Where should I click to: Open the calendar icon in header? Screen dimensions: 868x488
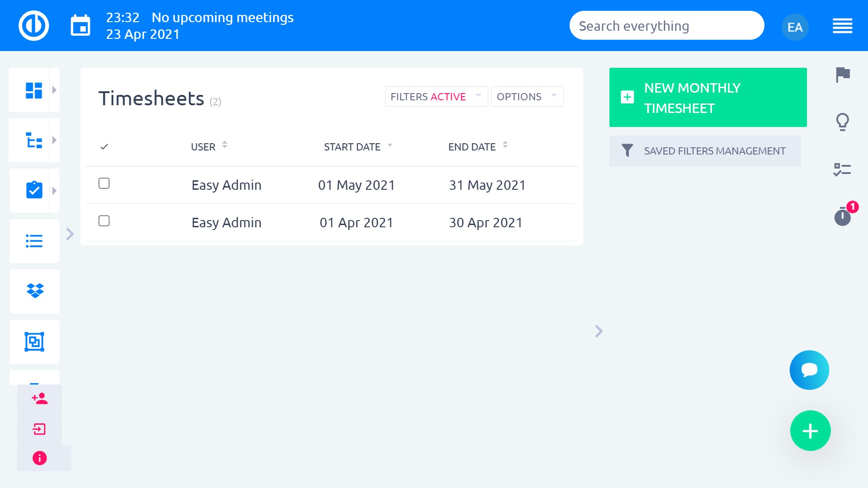tap(80, 26)
